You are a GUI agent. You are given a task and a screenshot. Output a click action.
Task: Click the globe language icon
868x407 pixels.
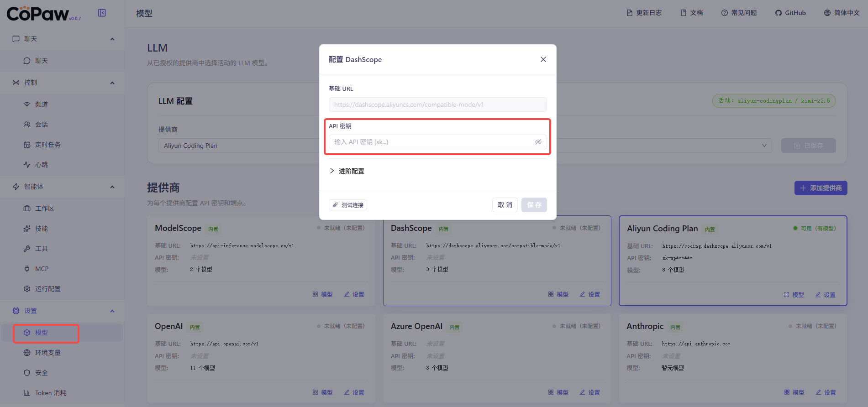pos(827,13)
